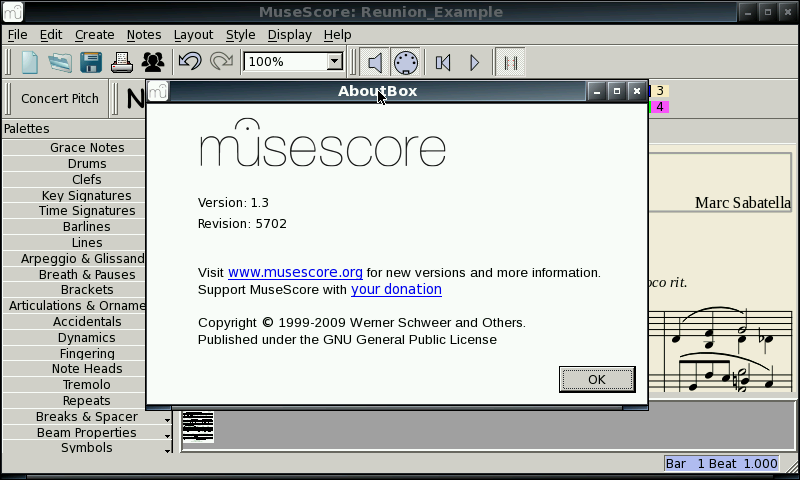Screen dimensions: 800x480
Task: Expand the Arpeggio & Glissando palette
Action: tap(74, 259)
